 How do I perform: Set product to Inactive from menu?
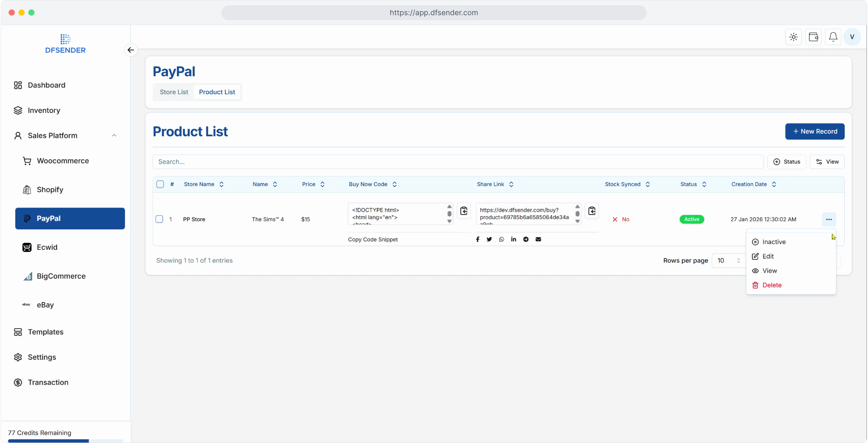[774, 242]
